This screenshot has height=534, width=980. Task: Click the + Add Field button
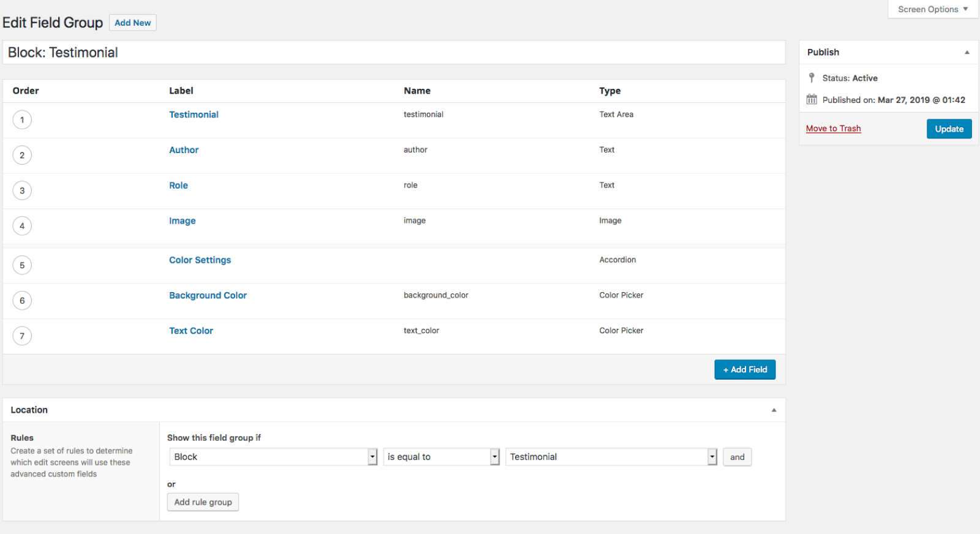click(745, 369)
